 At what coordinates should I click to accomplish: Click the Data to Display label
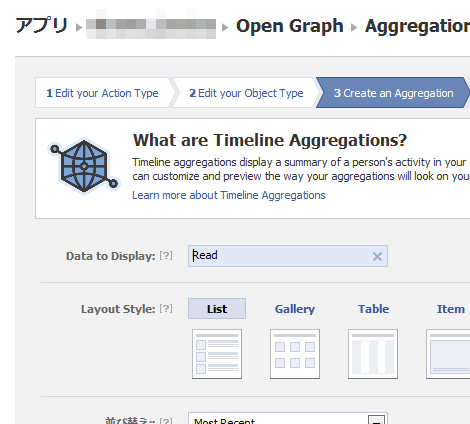(111, 256)
